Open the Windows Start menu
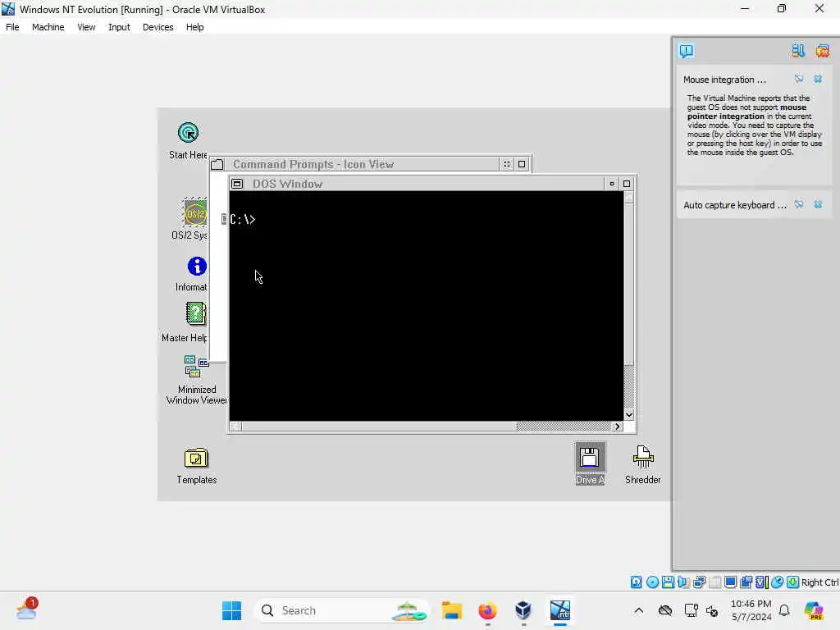Viewport: 840px width, 630px height. pyautogui.click(x=232, y=610)
